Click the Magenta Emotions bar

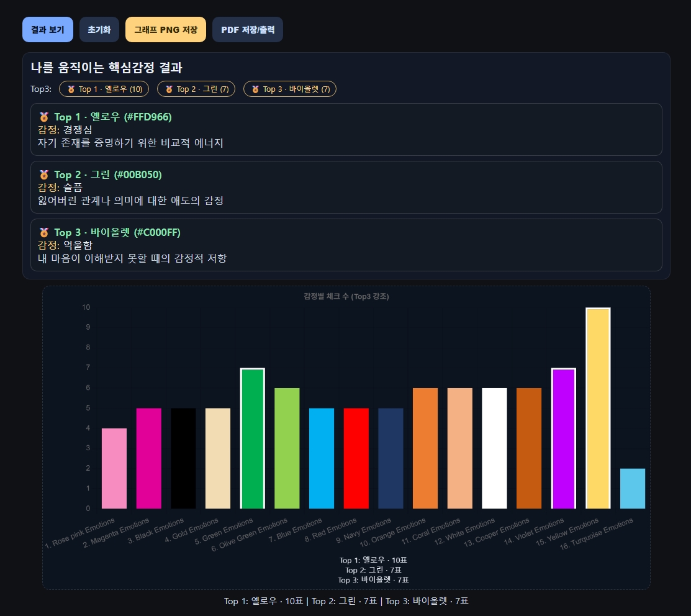tap(148, 458)
